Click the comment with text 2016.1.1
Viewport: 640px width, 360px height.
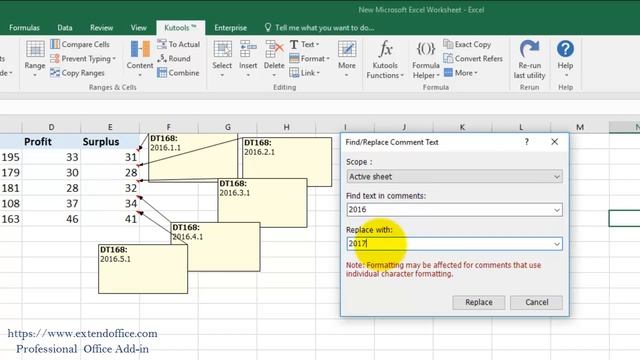193,157
